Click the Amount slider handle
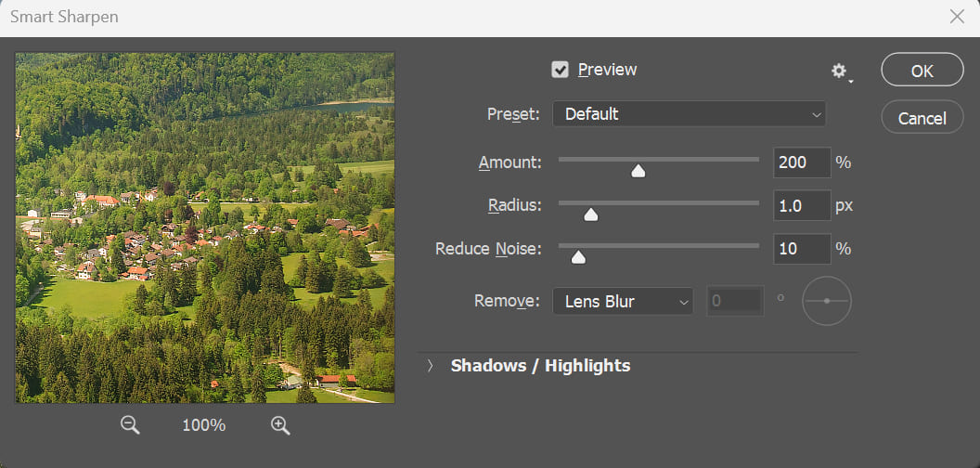 [x=638, y=171]
